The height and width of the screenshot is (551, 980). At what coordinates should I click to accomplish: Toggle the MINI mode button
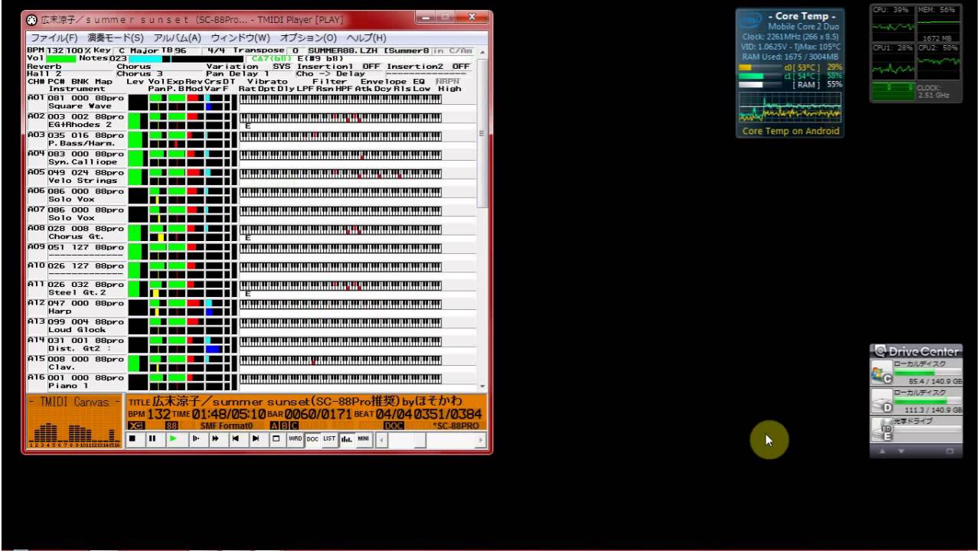click(364, 439)
